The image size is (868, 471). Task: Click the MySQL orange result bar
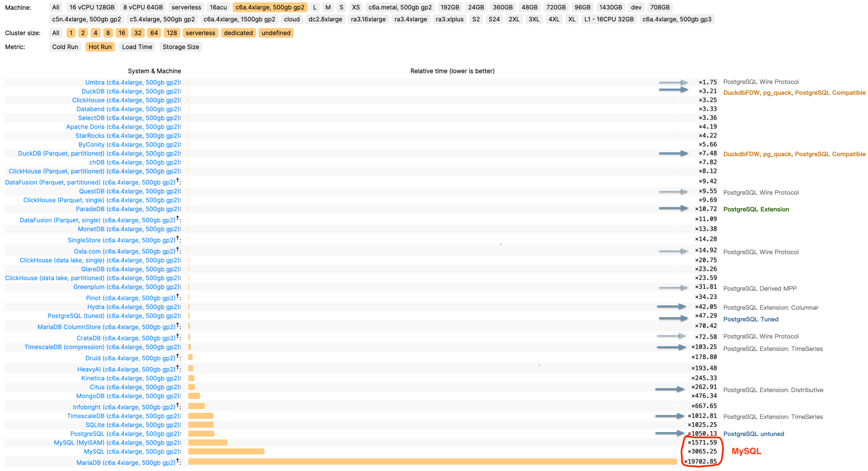point(226,452)
